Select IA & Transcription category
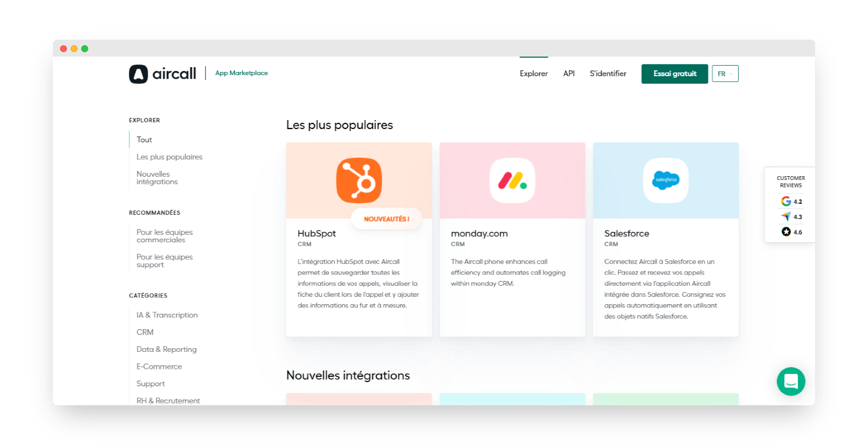Screen dimensions: 868x445 (167, 315)
